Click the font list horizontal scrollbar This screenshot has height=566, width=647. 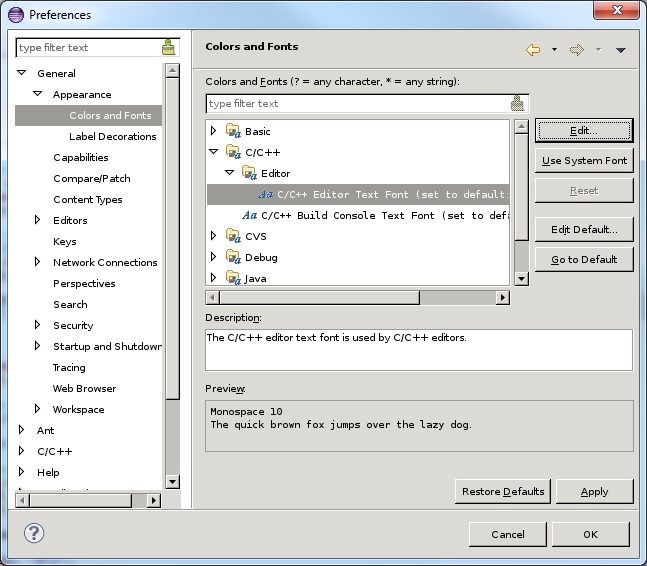pyautogui.click(x=315, y=297)
